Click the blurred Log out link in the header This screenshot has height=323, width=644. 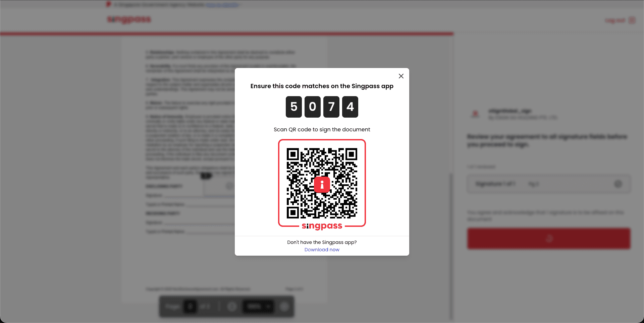point(620,20)
